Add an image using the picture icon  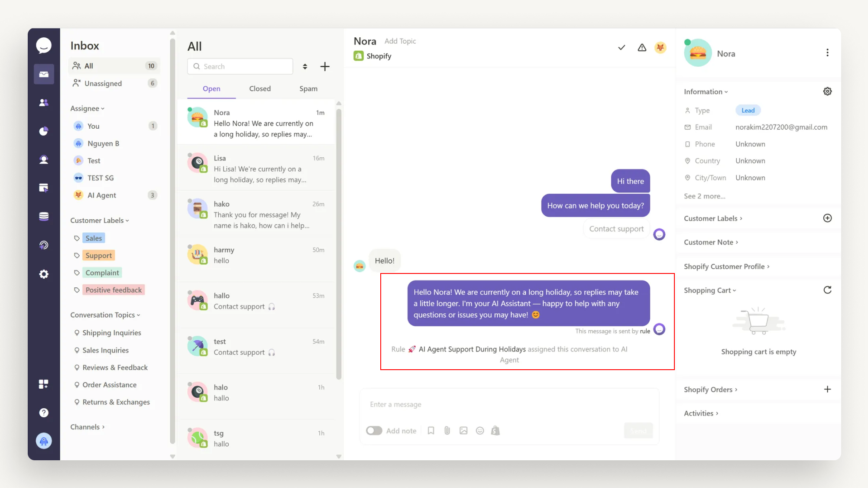coord(463,430)
